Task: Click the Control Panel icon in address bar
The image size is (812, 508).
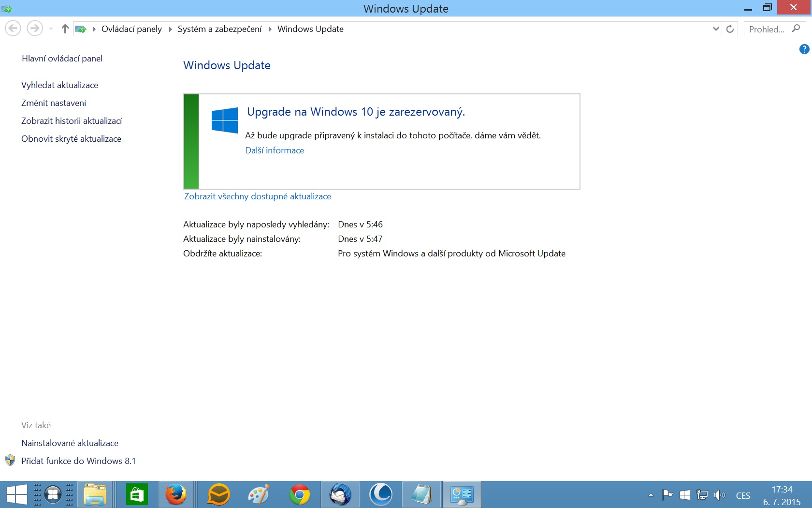Action: (81, 29)
